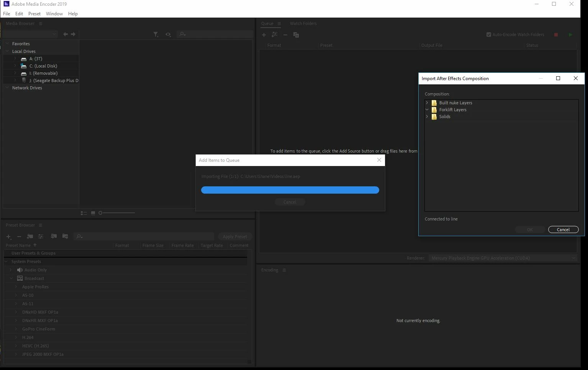
Task: Click the Apply Preset button
Action: pos(235,237)
